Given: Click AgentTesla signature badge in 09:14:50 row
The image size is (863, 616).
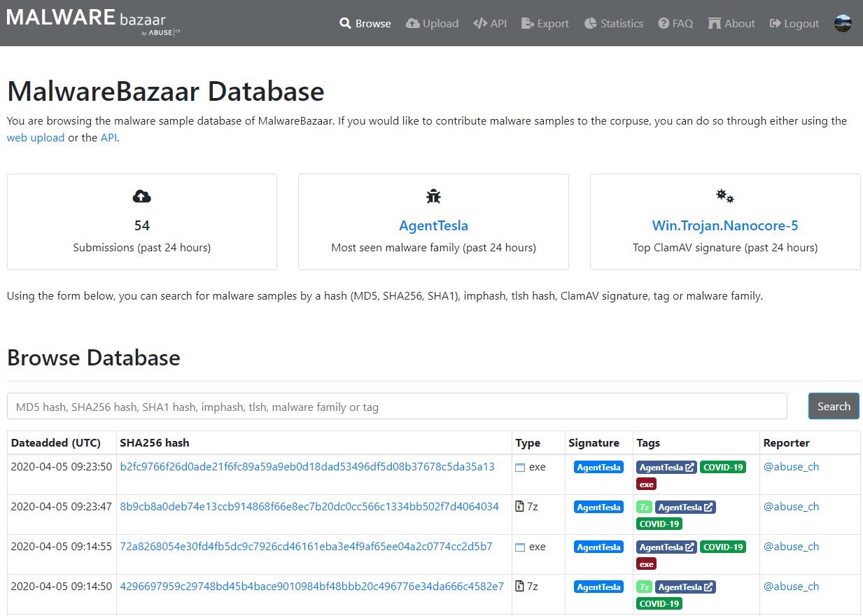Looking at the screenshot, I should pos(598,587).
